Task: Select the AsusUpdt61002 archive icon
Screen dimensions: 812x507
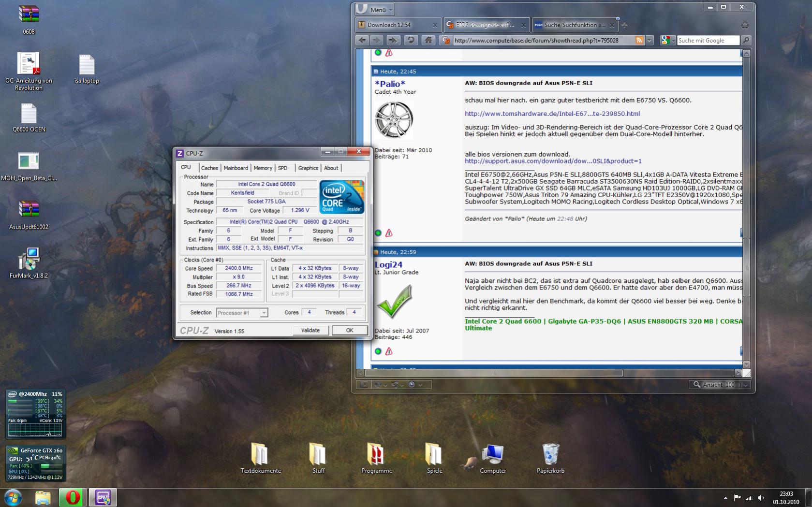Action: 29,215
